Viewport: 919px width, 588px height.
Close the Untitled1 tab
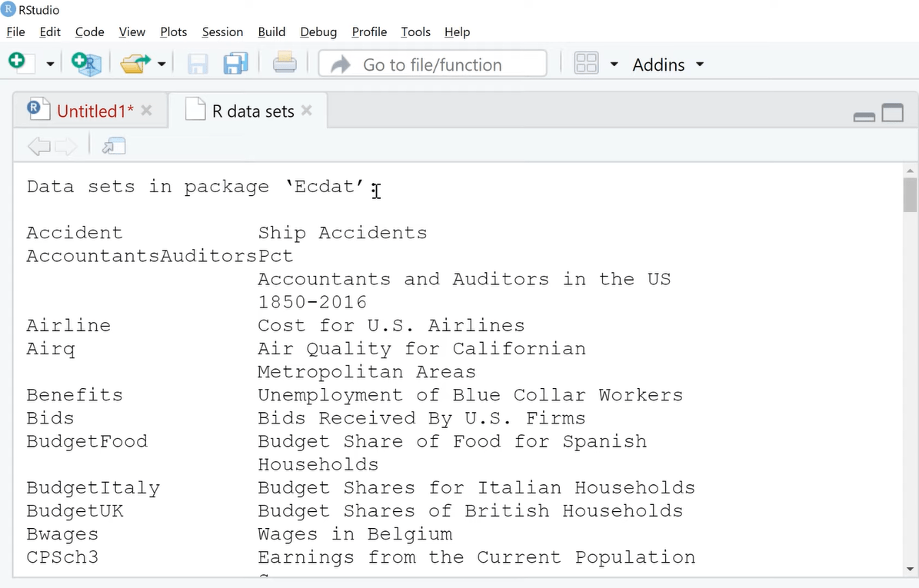tap(147, 110)
